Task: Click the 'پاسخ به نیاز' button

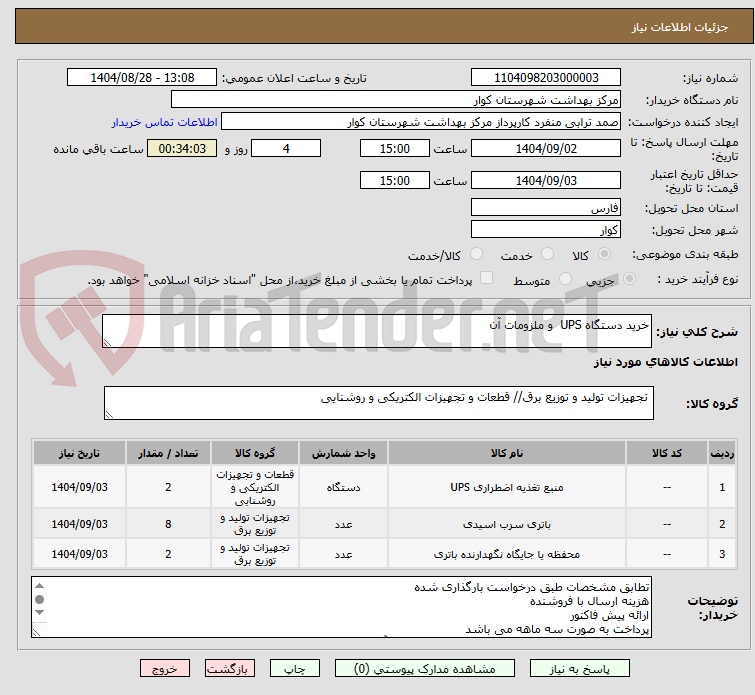Action: point(580,669)
